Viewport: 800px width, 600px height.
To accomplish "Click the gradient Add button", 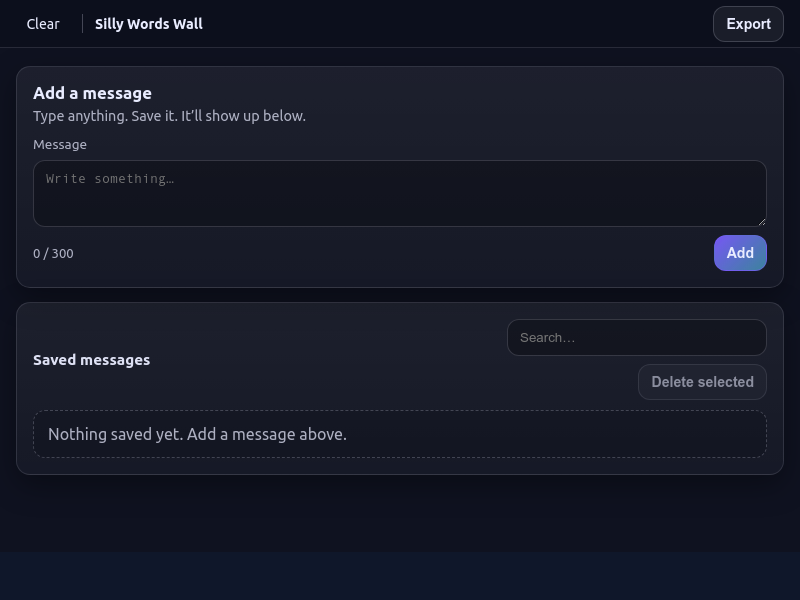I will point(740,253).
